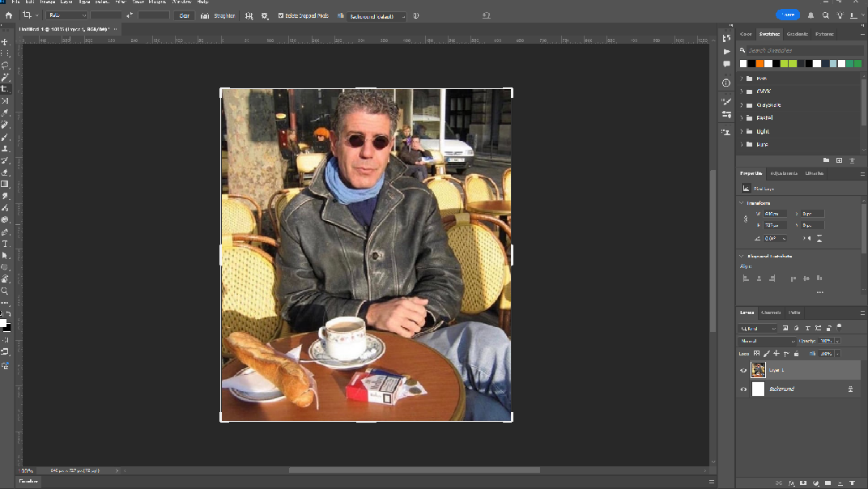Image resolution: width=868 pixels, height=489 pixels.
Task: Click the Clear button in options bar
Action: tap(184, 15)
